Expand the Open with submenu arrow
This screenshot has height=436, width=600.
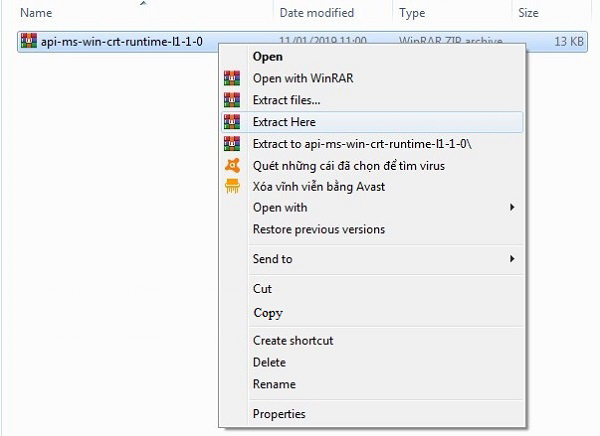(x=512, y=208)
